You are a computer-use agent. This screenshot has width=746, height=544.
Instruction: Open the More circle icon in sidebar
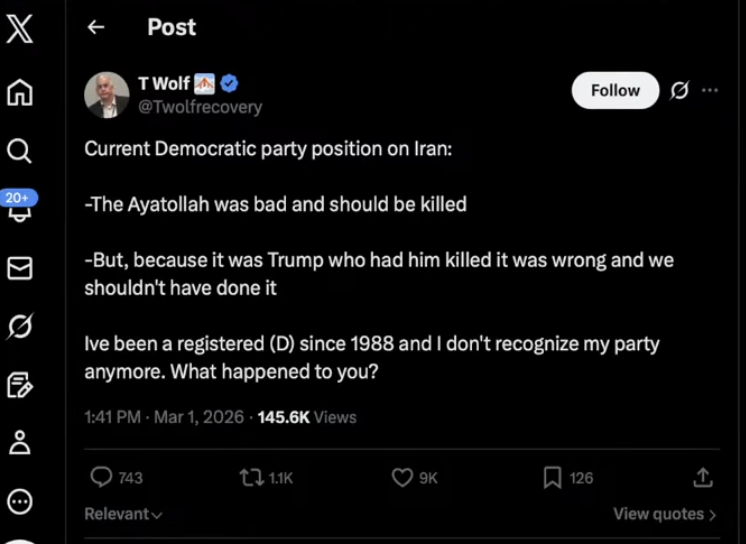20,501
